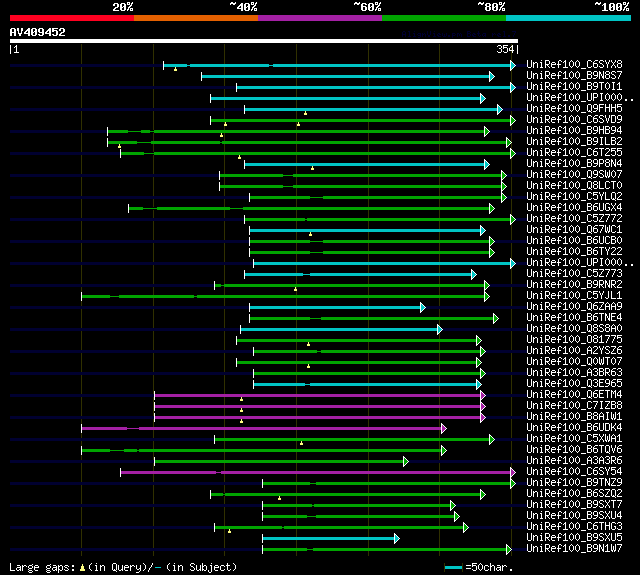Click the green alignment bar of UniRef100_C5YJL1
The width and height of the screenshot is (640, 575).
(x=286, y=296)
